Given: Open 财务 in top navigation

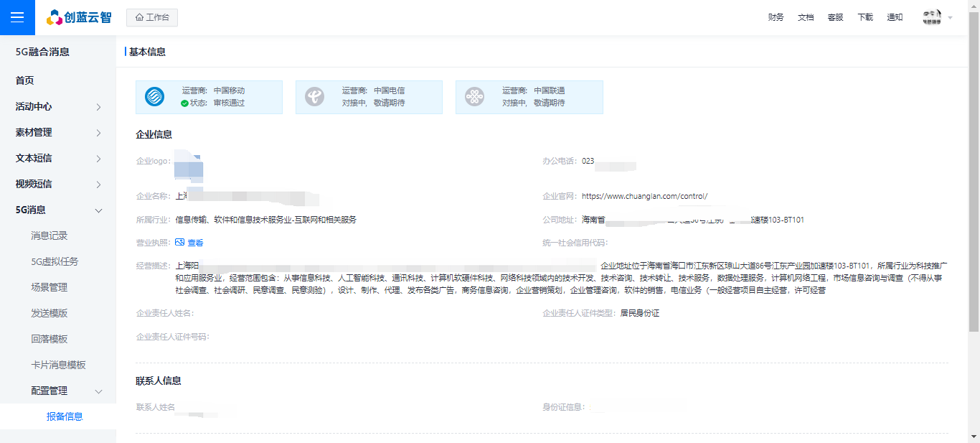Looking at the screenshot, I should [x=776, y=17].
